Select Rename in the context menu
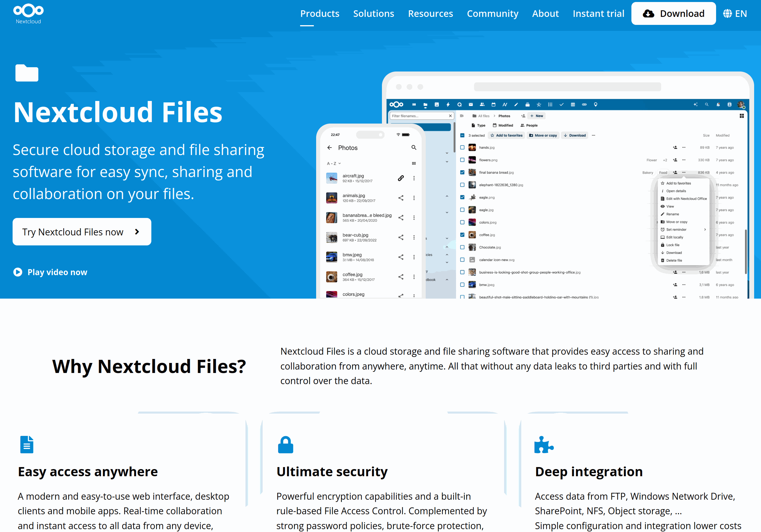The width and height of the screenshot is (761, 532). [672, 214]
